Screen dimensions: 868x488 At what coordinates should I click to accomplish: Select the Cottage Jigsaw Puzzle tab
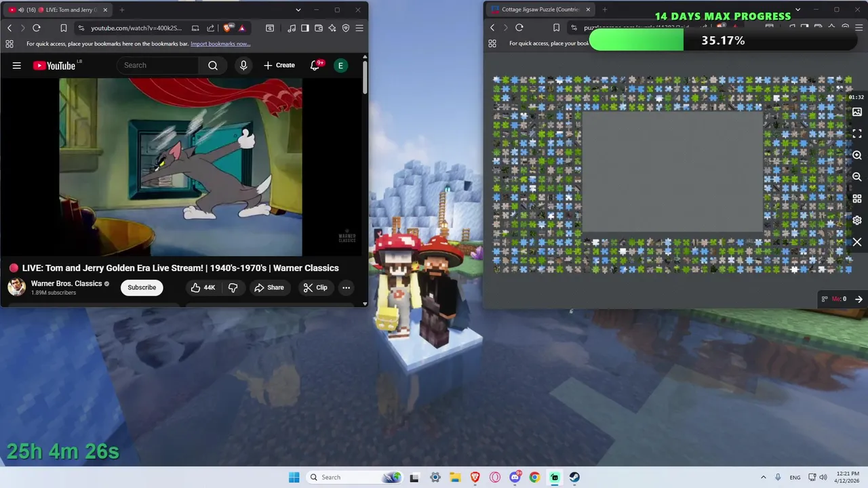pos(540,9)
